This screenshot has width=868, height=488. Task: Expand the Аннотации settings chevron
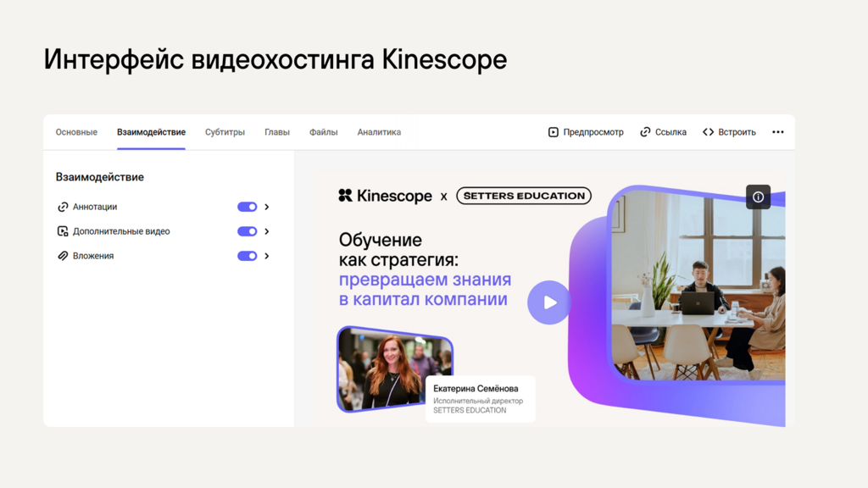point(267,207)
